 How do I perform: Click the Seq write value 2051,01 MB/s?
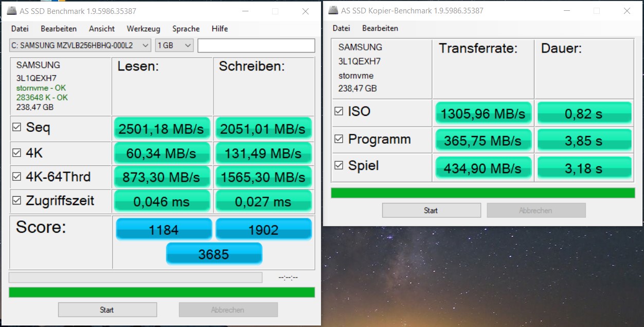263,129
